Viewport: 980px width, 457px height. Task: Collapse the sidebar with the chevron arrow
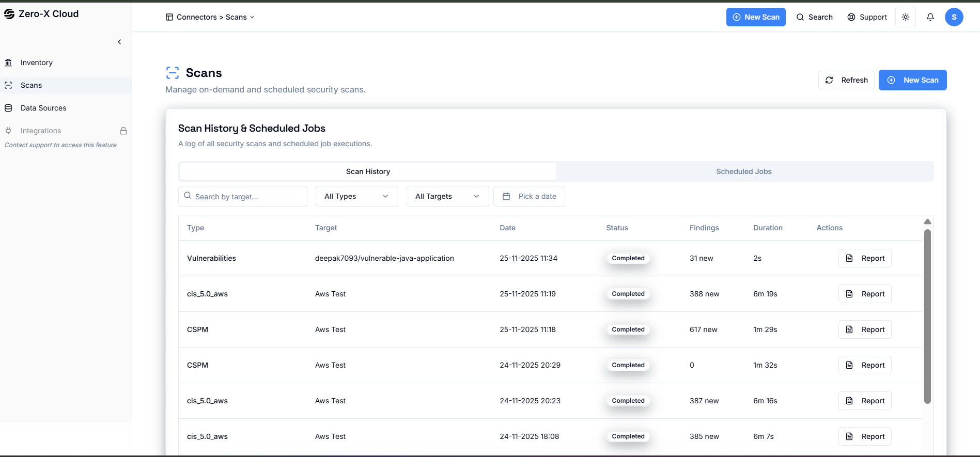pyautogui.click(x=119, y=42)
